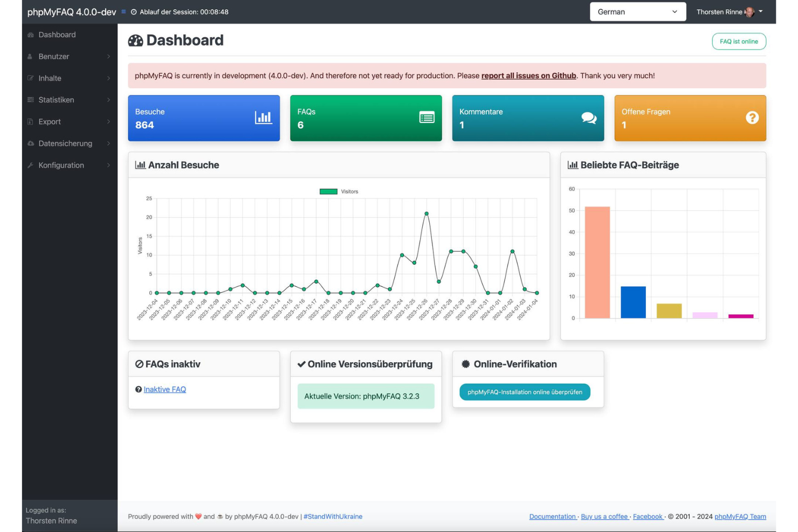Click Thorsten Rinne's avatar picture
798x532 pixels.
(749, 12)
